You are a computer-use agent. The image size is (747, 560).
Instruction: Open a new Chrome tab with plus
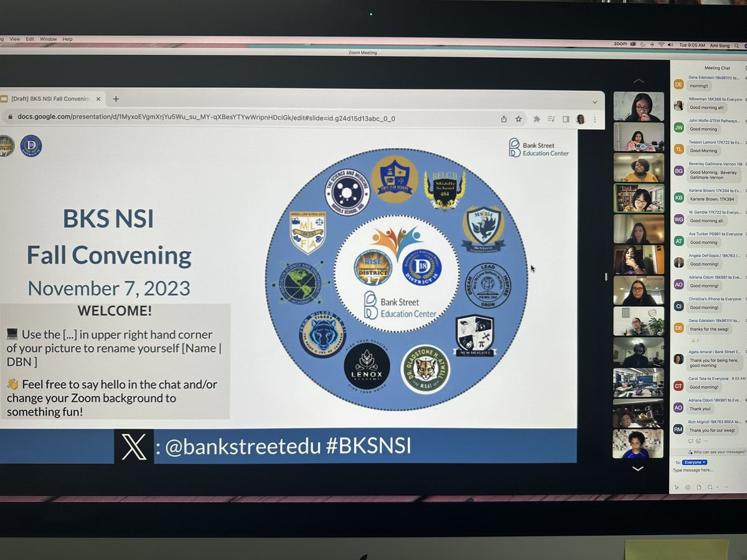[x=115, y=98]
